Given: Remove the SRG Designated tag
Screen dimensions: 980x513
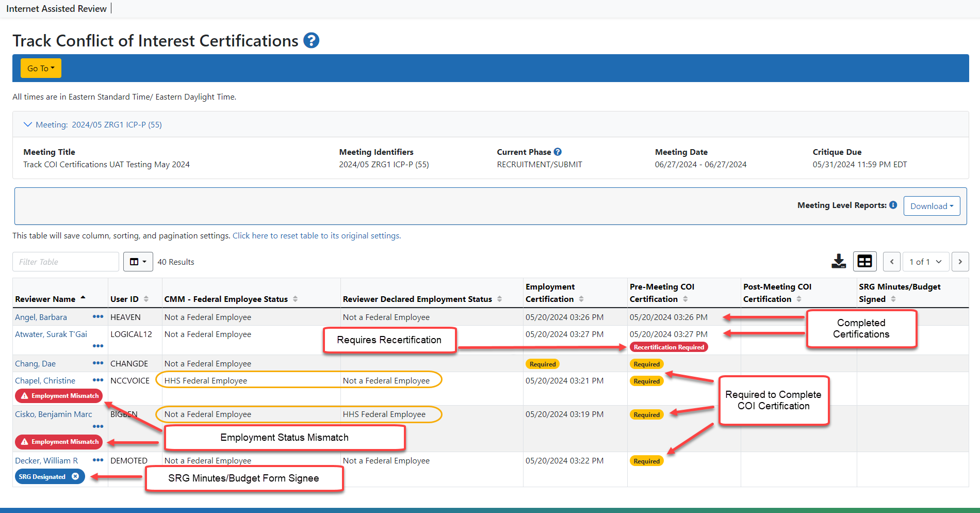Looking at the screenshot, I should (75, 476).
